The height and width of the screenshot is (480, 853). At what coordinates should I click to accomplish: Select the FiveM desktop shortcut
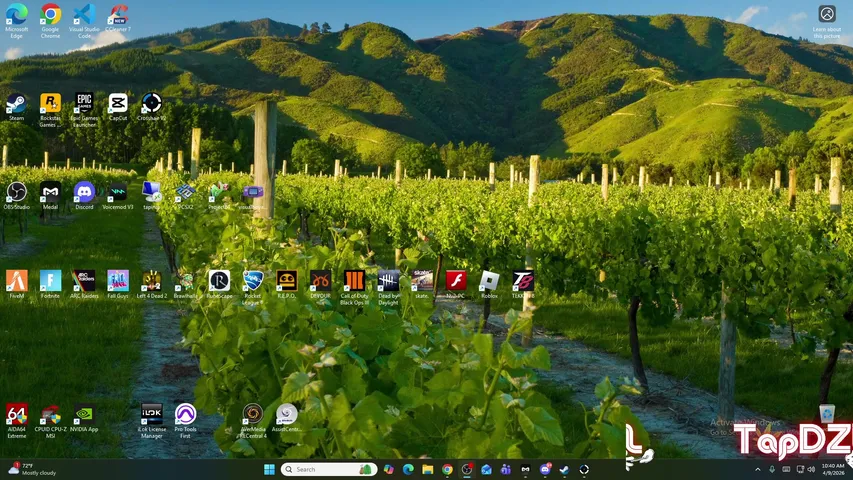point(16,284)
